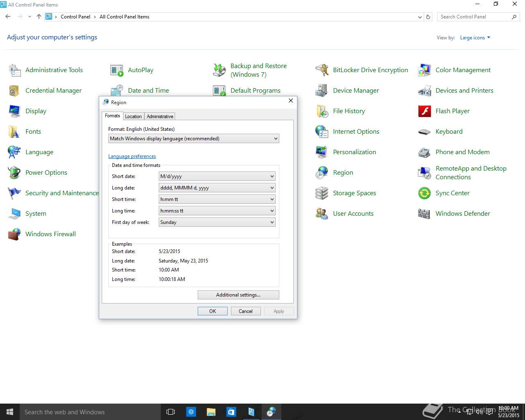The width and height of the screenshot is (525, 420).
Task: Open Keyboard icon
Action: [425, 132]
